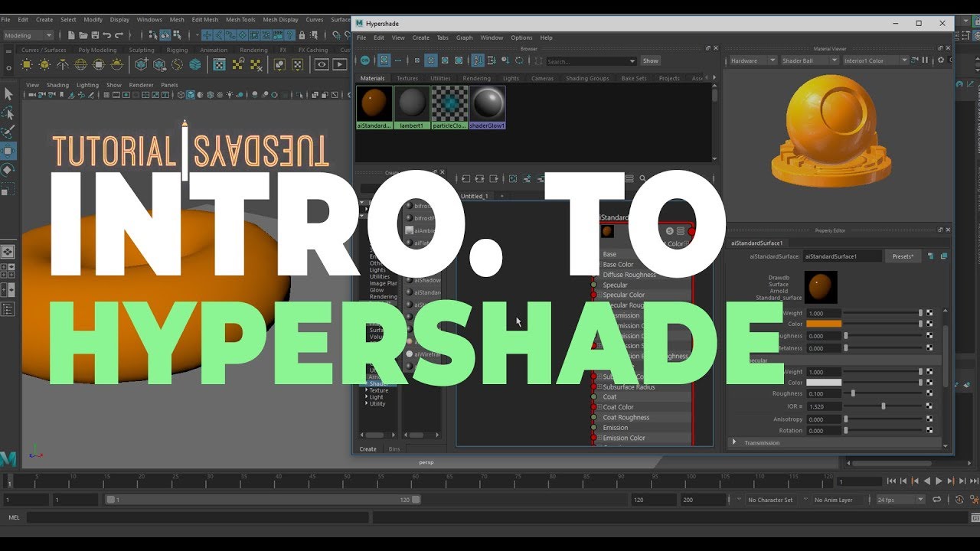Click the Bins tab in Create panel
Screen dimensions: 980x551
(394, 449)
